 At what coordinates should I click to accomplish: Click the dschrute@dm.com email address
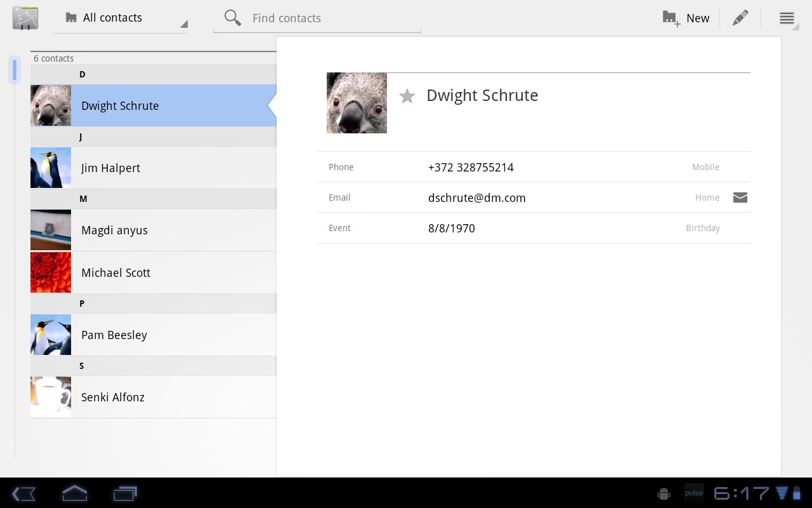(476, 197)
